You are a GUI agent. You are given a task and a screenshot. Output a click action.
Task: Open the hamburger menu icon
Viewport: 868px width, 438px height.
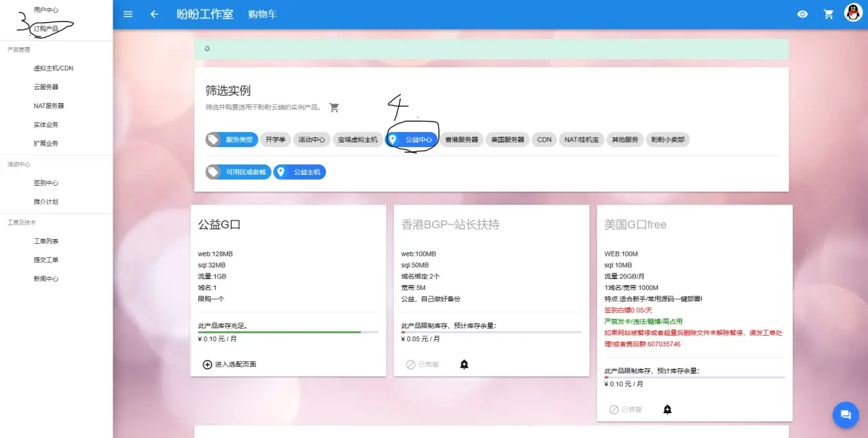click(x=128, y=14)
